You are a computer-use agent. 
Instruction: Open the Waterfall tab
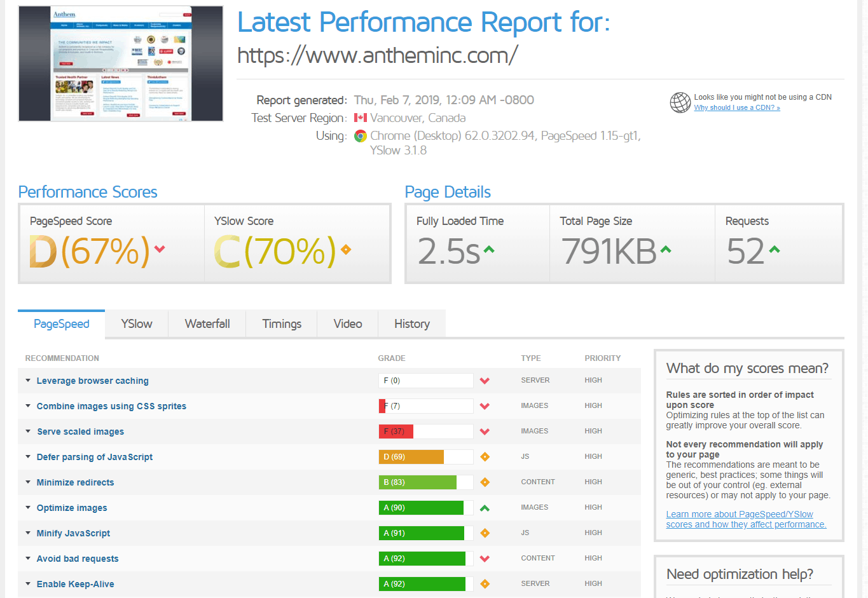(207, 323)
